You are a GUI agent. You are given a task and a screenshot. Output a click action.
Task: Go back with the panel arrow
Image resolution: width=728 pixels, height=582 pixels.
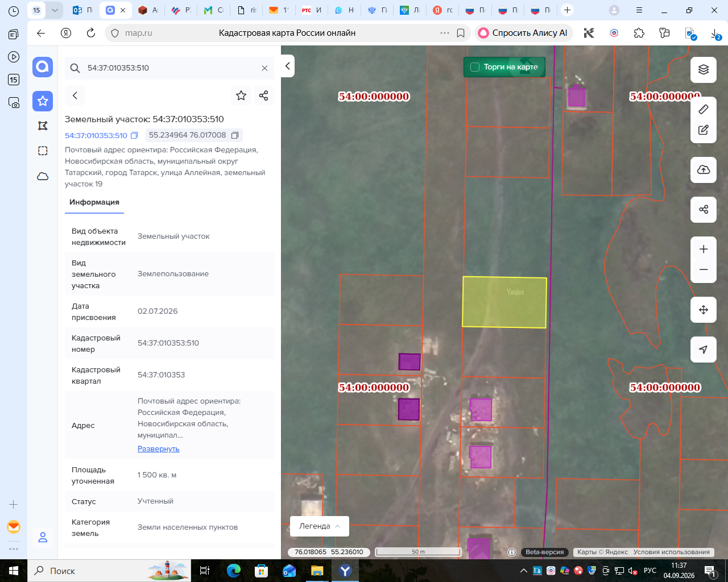tap(75, 95)
